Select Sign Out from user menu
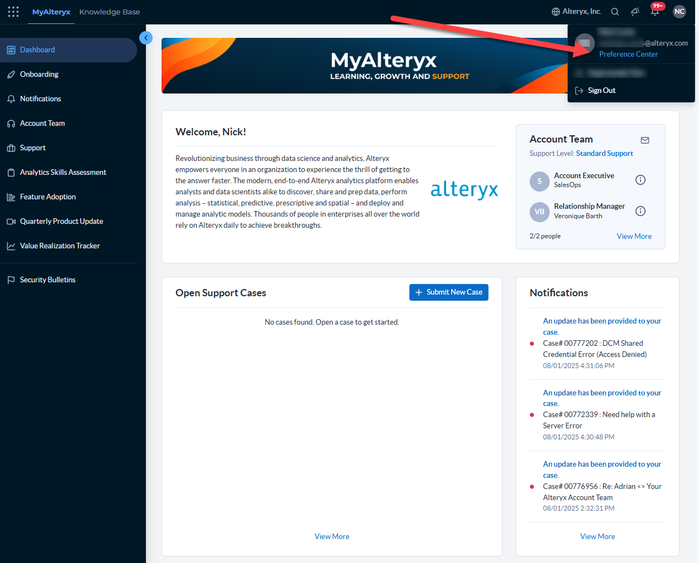 601,90
